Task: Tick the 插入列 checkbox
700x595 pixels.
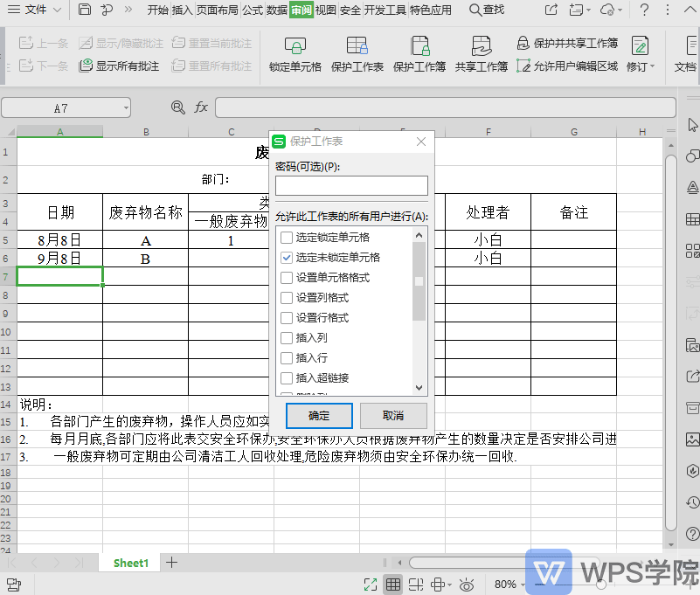Action: pos(286,338)
